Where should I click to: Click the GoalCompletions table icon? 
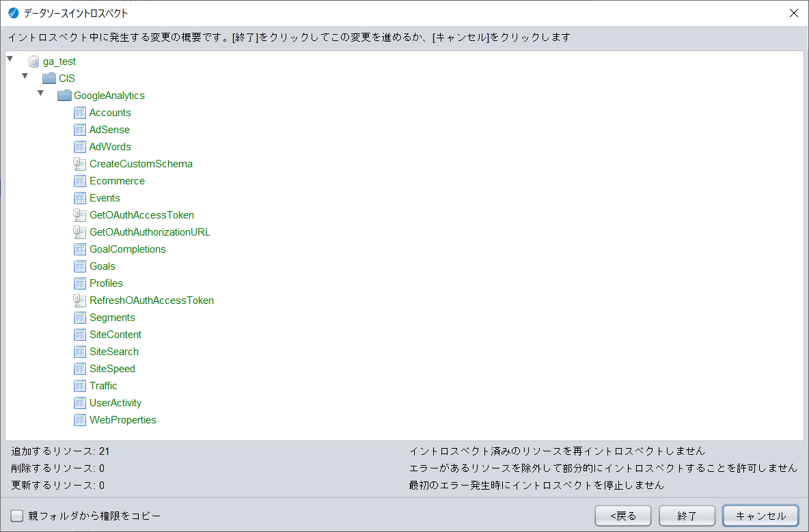coord(80,249)
